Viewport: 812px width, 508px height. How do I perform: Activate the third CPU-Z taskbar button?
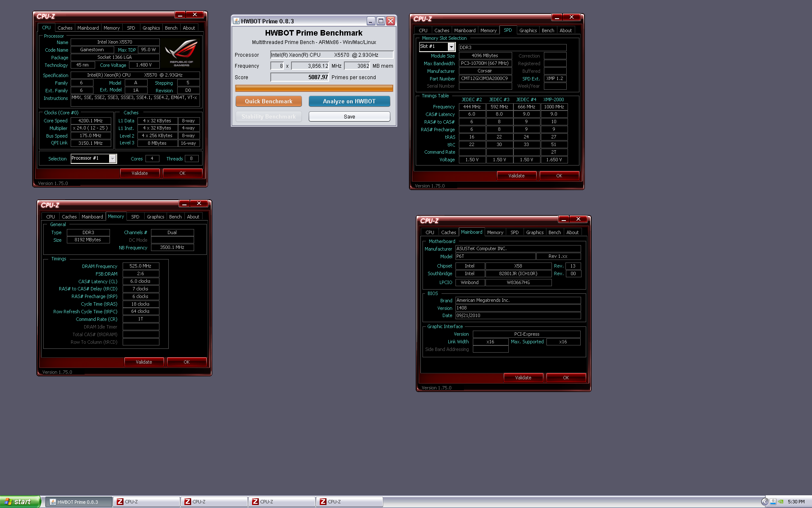point(282,502)
